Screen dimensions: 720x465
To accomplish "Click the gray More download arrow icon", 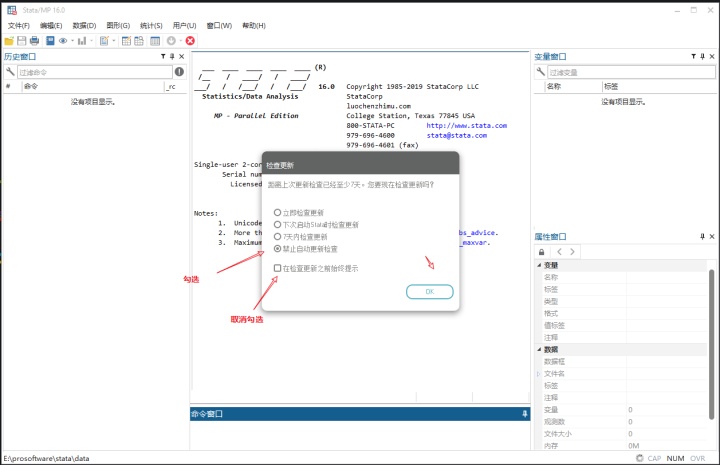I will point(171,41).
